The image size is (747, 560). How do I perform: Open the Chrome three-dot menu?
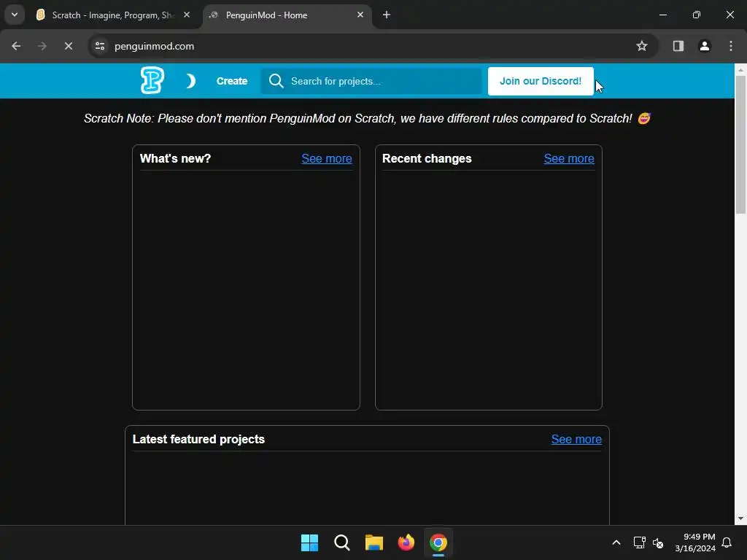[x=731, y=46]
